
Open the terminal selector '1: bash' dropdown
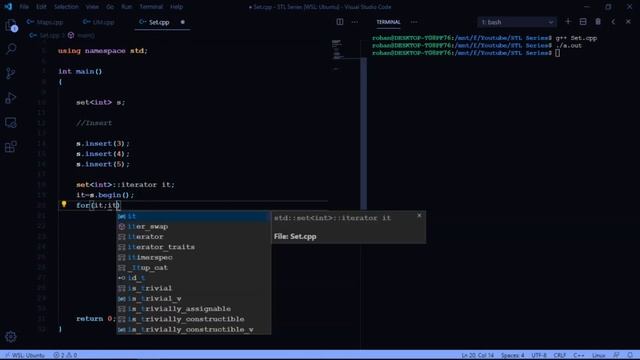point(516,22)
